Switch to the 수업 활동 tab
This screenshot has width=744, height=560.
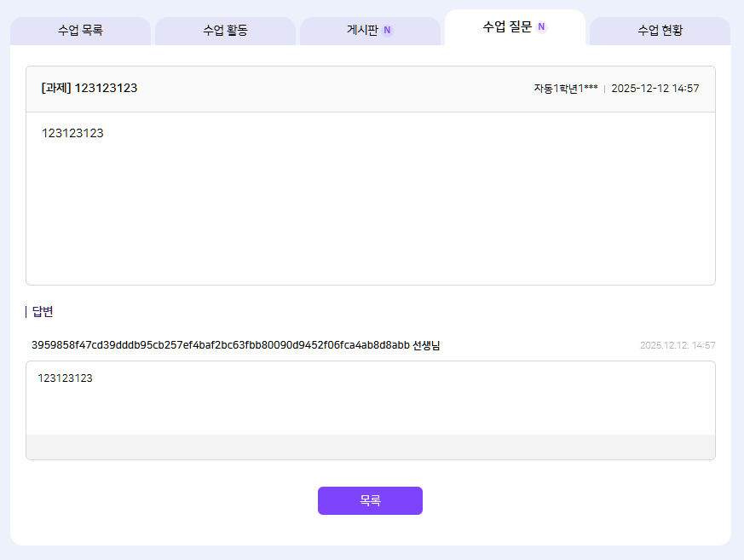coord(225,31)
